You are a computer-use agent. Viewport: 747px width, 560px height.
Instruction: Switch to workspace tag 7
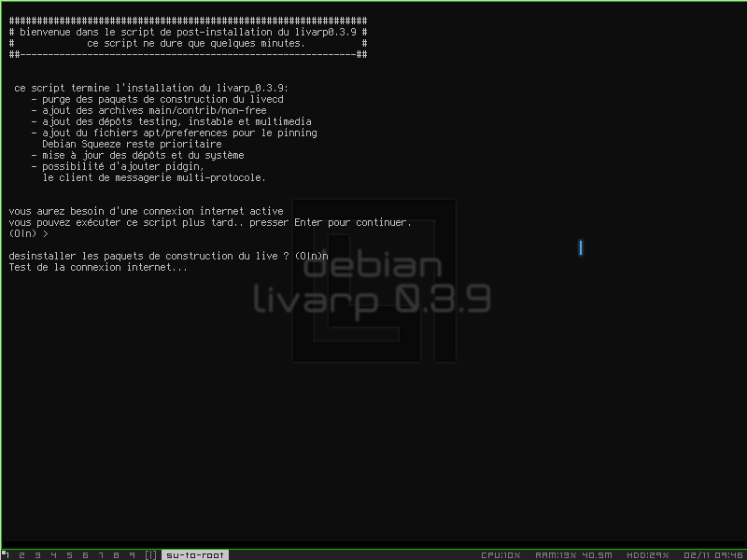pyautogui.click(x=101, y=555)
